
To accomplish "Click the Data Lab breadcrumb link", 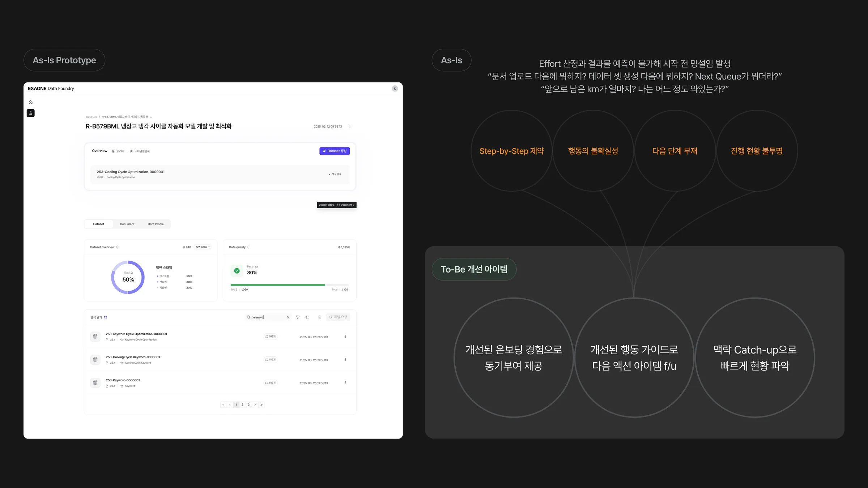I will pyautogui.click(x=92, y=117).
